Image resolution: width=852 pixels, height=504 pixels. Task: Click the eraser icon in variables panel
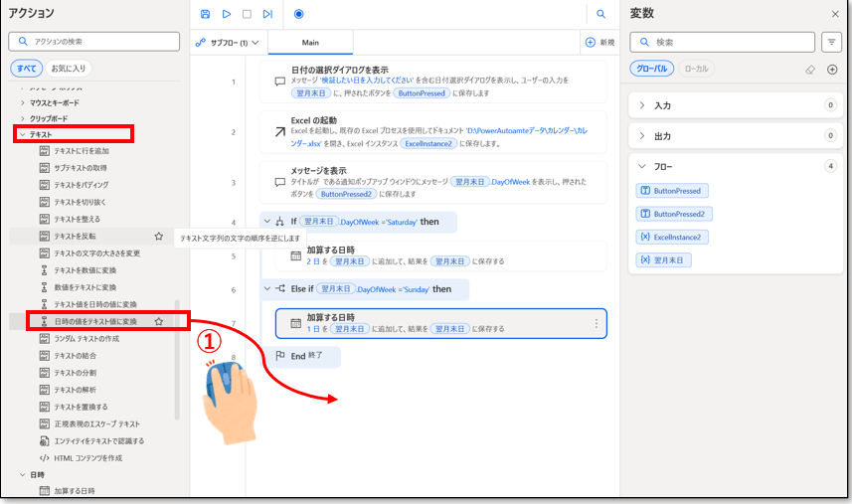[809, 69]
